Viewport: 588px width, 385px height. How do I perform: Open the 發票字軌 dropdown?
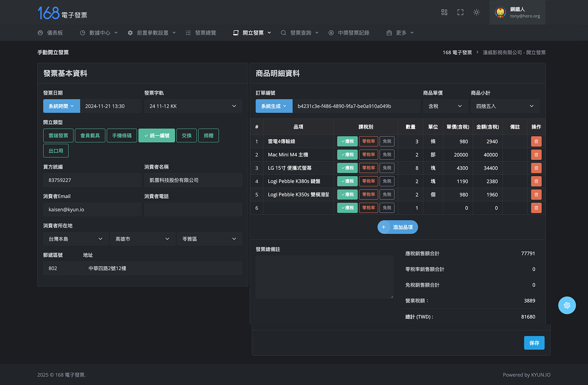coord(193,106)
